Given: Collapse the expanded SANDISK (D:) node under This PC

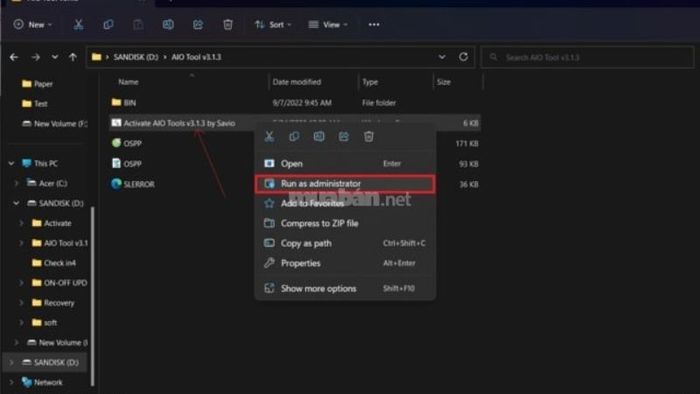Looking at the screenshot, I should click(17, 203).
